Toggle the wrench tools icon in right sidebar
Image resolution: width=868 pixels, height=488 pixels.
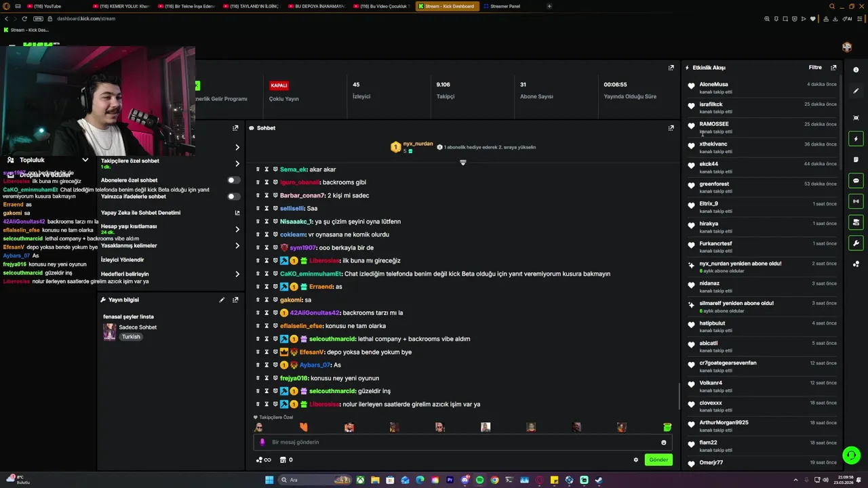[856, 243]
